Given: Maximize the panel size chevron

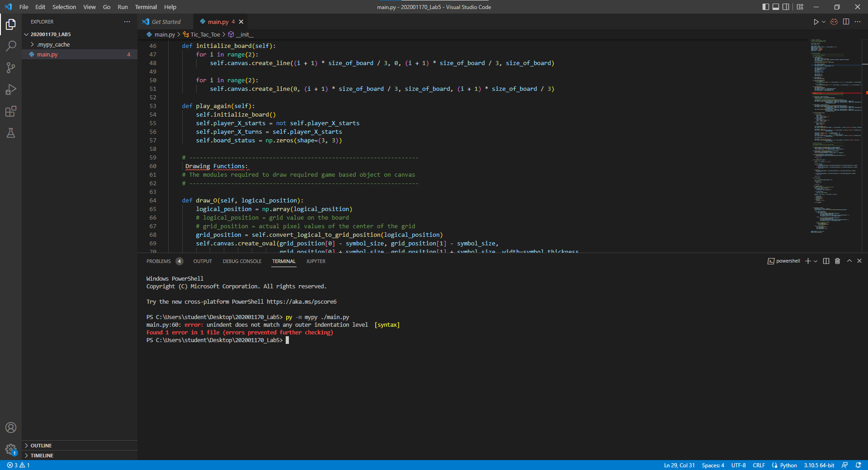Looking at the screenshot, I should click(849, 261).
